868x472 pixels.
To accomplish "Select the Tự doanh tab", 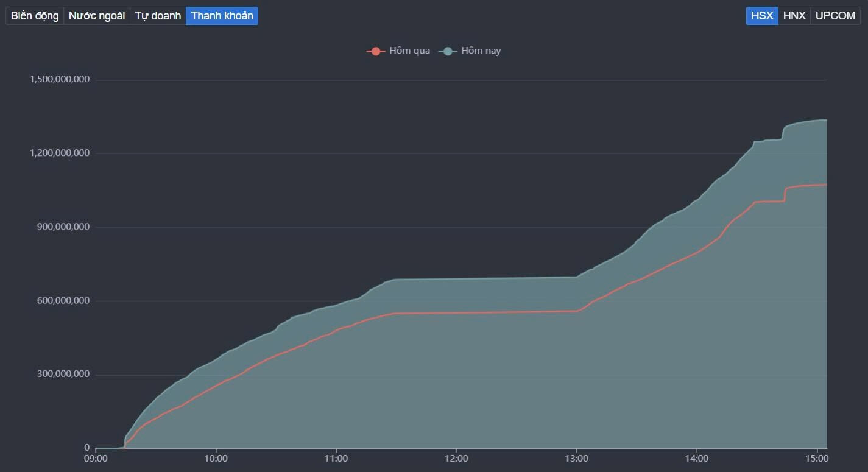I will [x=158, y=16].
